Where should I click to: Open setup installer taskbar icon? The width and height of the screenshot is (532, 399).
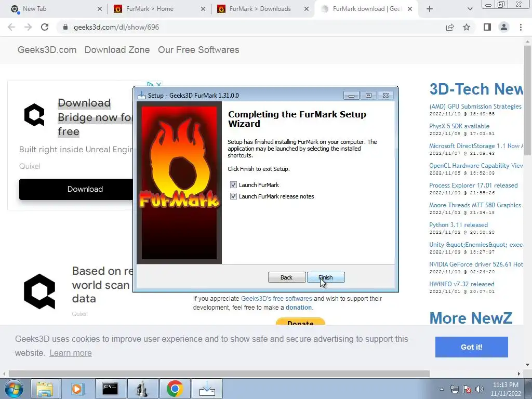coord(207,389)
